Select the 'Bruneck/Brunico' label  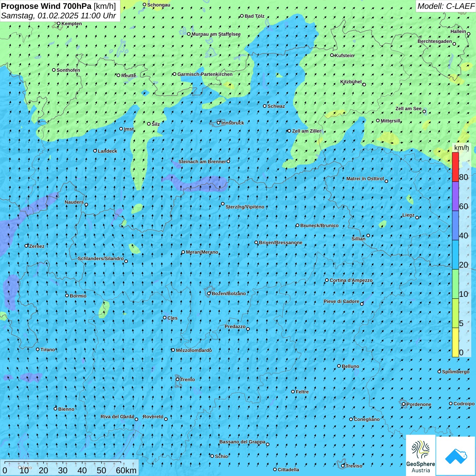coord(319,225)
